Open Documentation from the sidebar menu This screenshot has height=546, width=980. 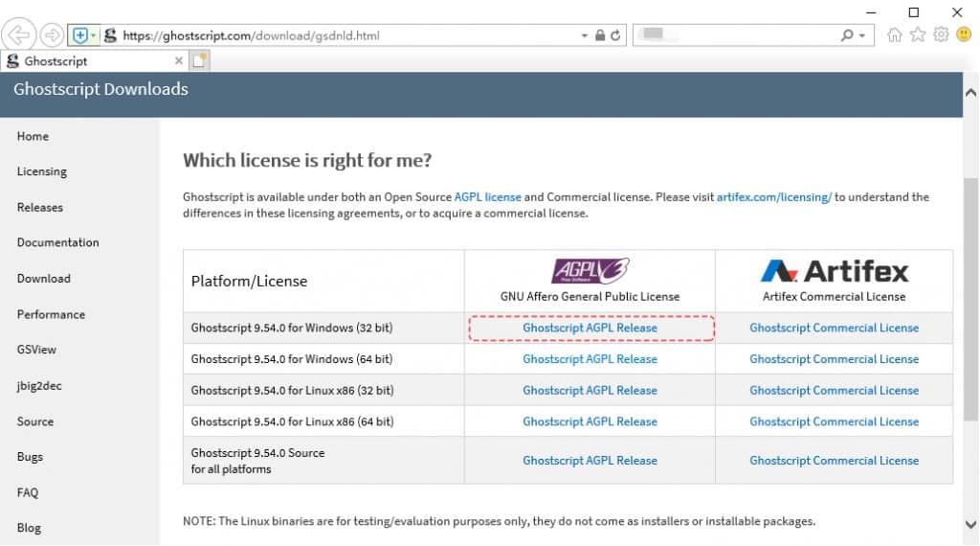(x=57, y=242)
